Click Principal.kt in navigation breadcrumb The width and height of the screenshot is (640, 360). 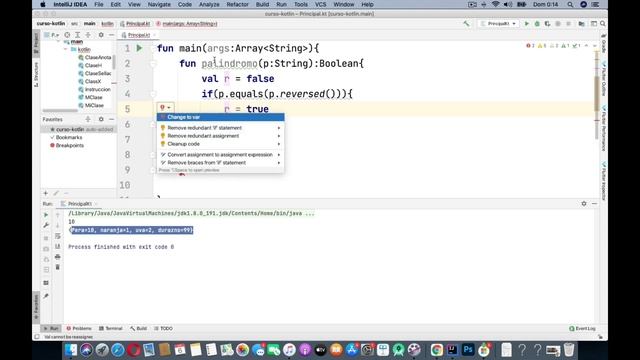pos(136,24)
